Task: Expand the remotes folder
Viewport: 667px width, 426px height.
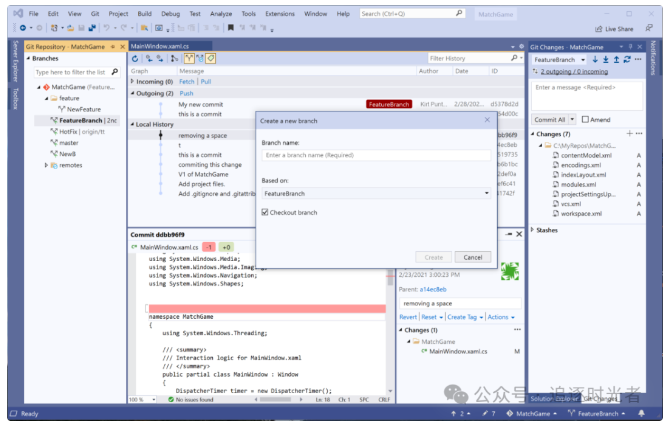Action: point(46,165)
